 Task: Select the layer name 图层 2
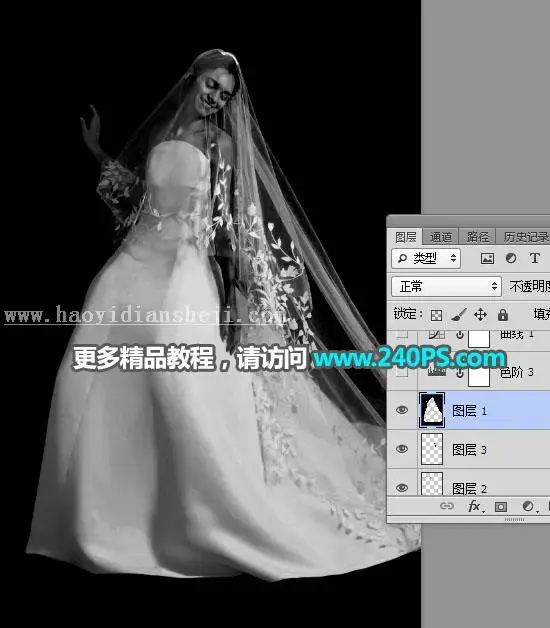(469, 489)
